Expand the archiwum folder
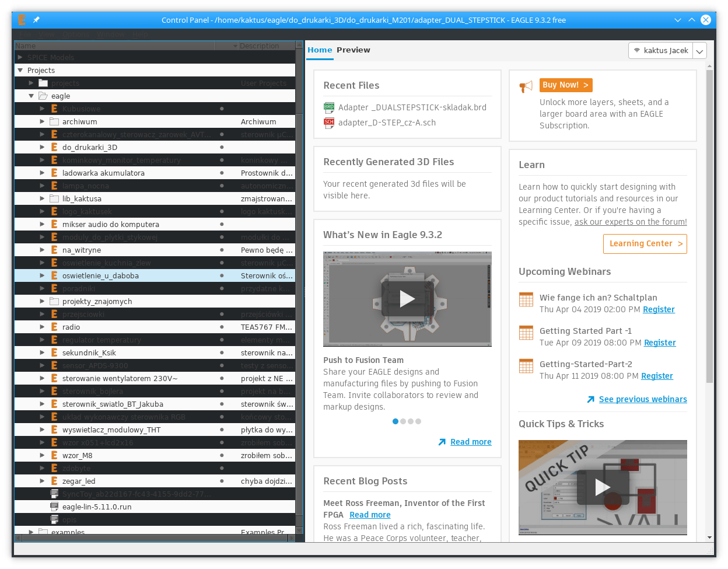 (x=42, y=122)
